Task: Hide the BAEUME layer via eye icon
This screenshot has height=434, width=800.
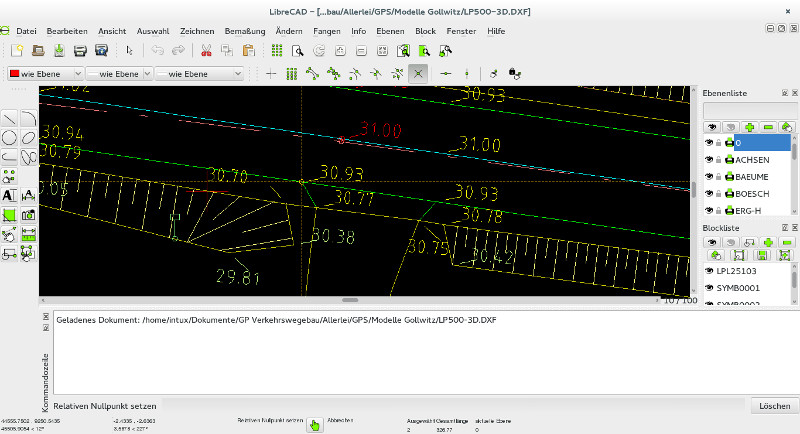Action: coord(709,176)
